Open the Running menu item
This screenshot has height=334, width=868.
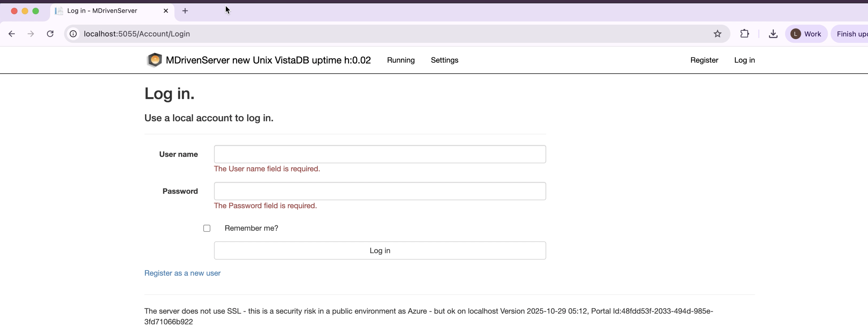pyautogui.click(x=401, y=60)
